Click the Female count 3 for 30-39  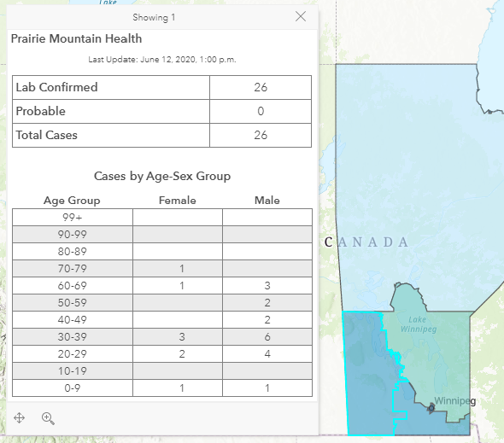click(182, 336)
